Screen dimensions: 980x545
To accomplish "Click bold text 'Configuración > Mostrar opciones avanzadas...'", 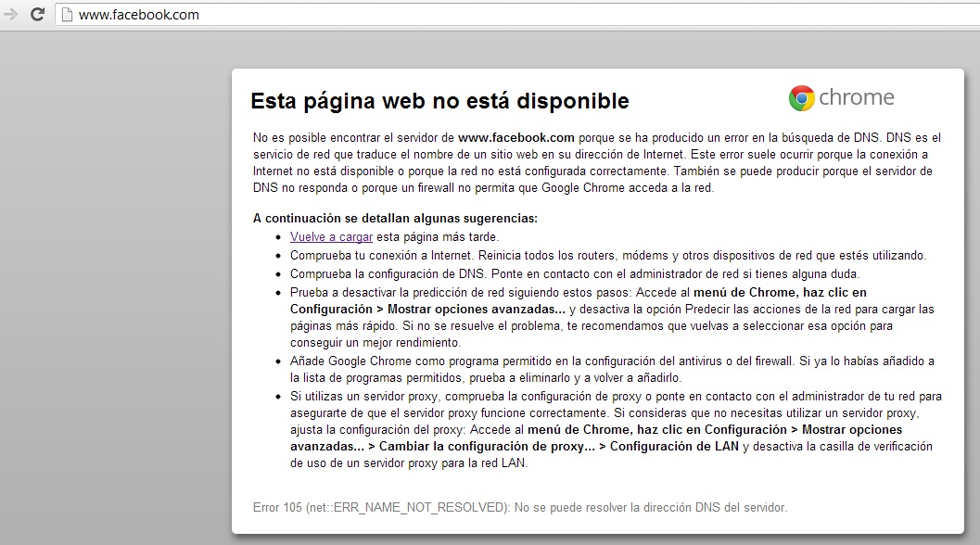I will (427, 309).
